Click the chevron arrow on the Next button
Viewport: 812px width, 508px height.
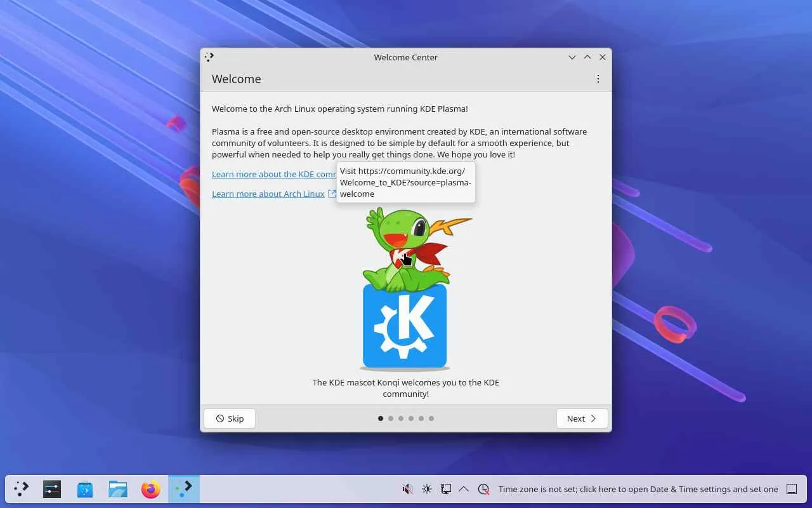593,418
